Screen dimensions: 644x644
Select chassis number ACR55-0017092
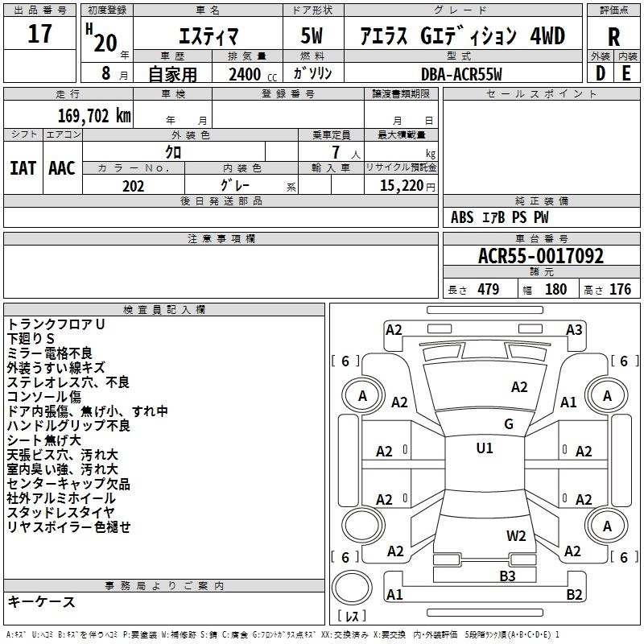tap(540, 257)
